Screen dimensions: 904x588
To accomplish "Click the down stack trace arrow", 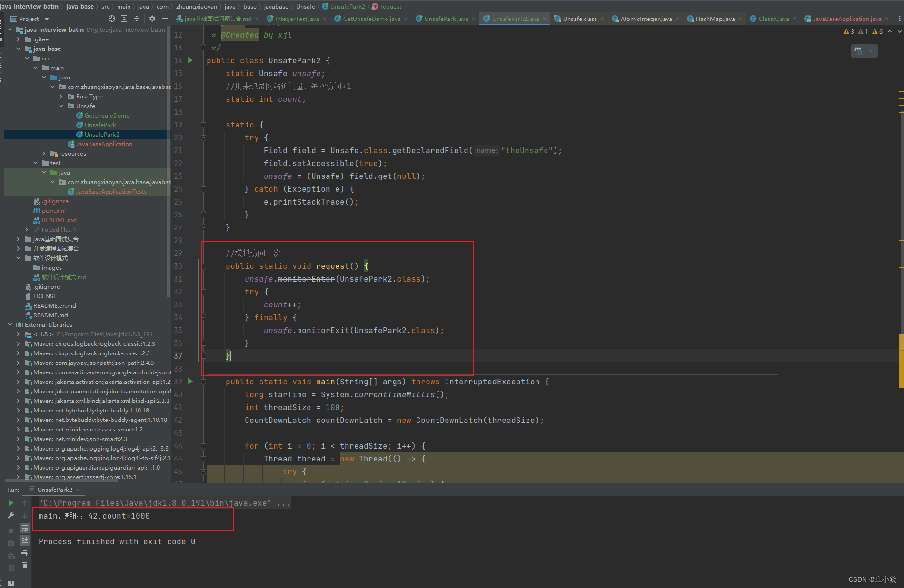I will point(25,515).
